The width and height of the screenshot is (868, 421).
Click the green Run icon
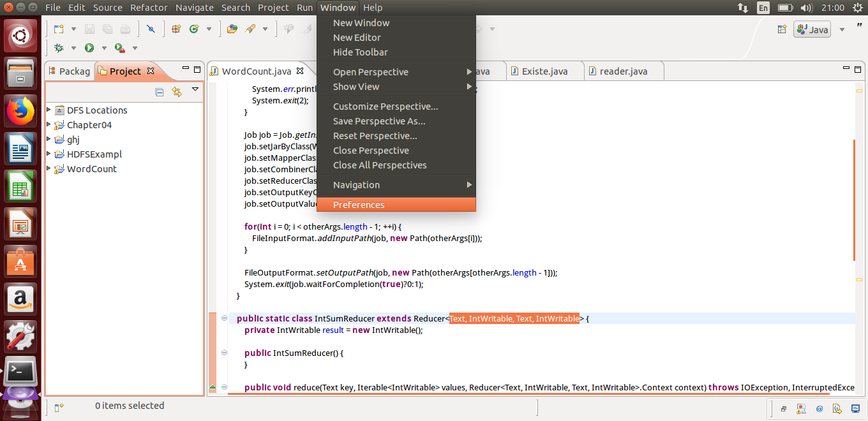click(89, 48)
